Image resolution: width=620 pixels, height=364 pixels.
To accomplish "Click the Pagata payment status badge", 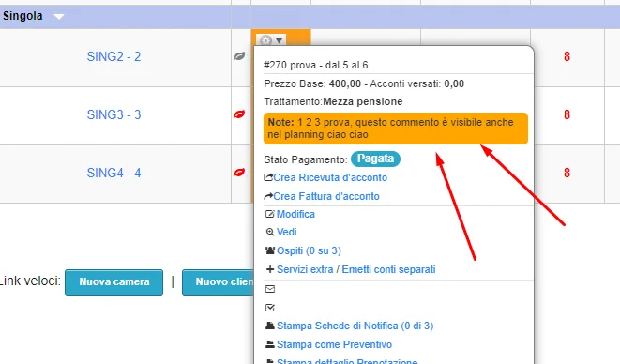I will pyautogui.click(x=375, y=159).
